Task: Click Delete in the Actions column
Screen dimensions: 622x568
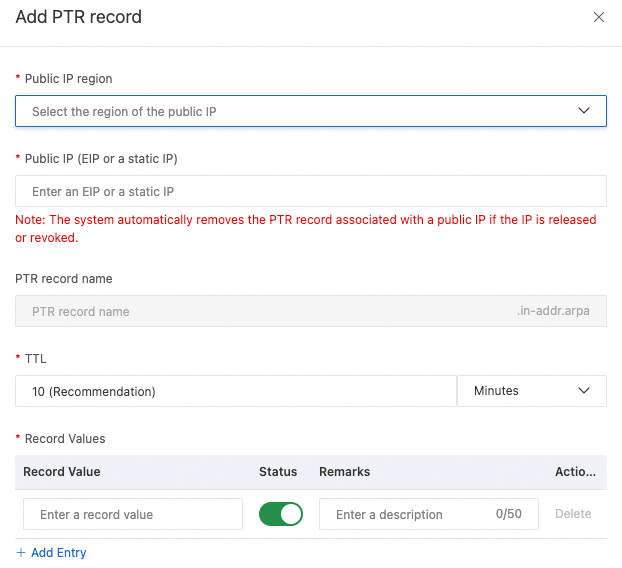Action: [x=573, y=514]
